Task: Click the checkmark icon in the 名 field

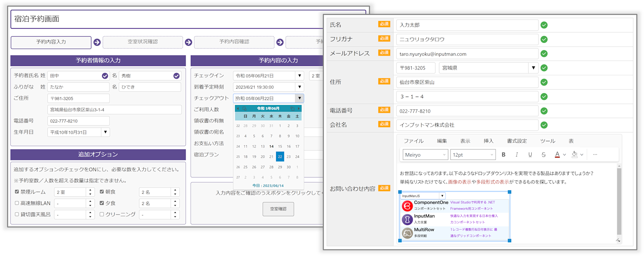Action: [176, 76]
